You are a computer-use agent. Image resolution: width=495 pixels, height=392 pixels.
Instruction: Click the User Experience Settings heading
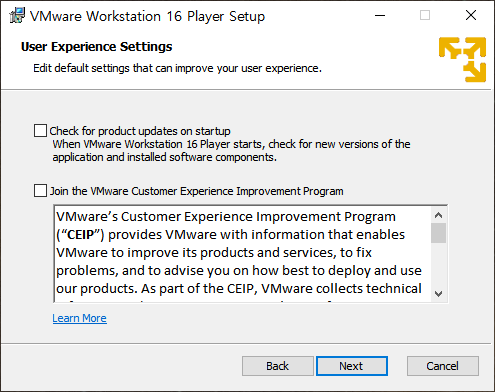point(96,47)
